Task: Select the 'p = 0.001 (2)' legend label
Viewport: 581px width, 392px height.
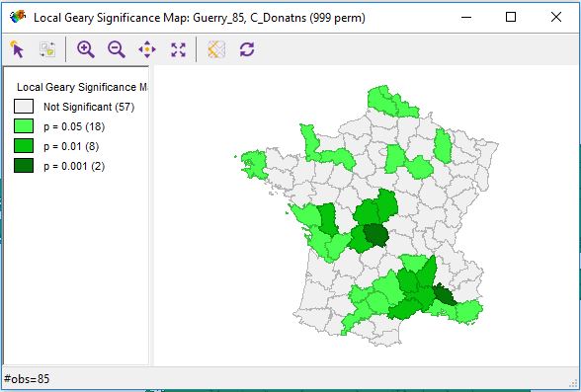Action: pos(74,166)
